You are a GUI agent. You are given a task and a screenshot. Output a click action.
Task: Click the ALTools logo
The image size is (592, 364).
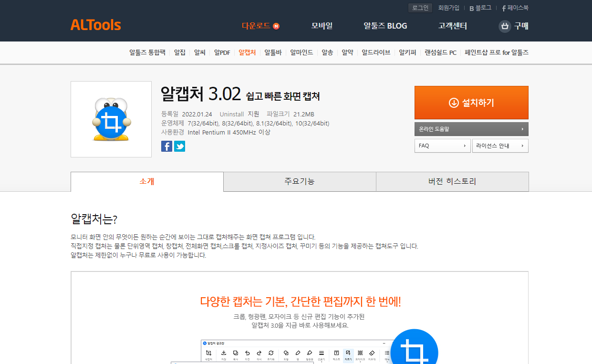point(96,25)
